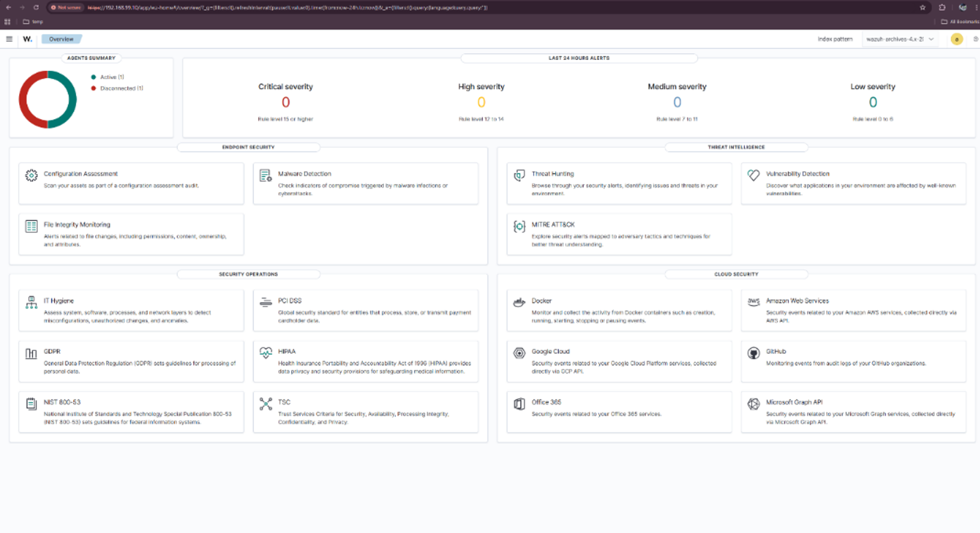
Task: Click the HIPAA heartbeat icon
Action: [265, 353]
